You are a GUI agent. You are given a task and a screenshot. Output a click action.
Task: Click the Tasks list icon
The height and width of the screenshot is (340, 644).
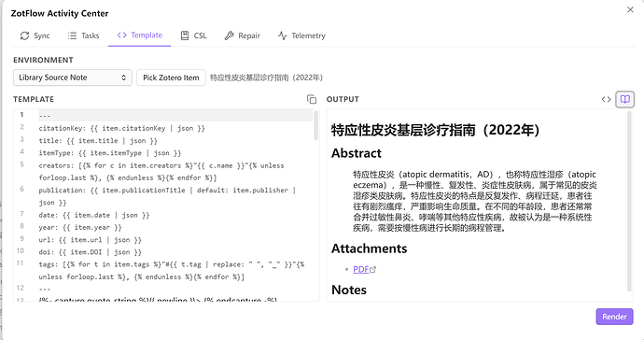coord(72,35)
